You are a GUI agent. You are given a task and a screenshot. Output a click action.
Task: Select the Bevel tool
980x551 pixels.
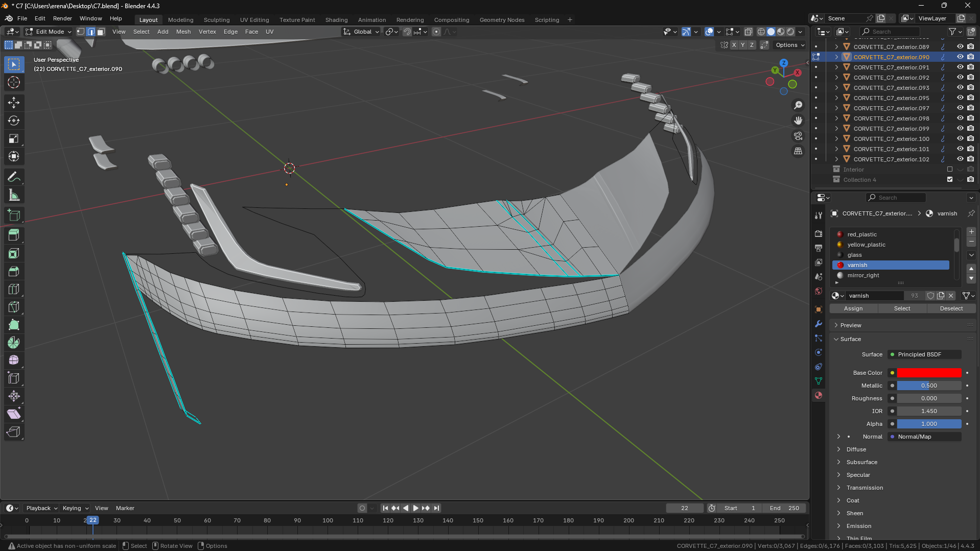pyautogui.click(x=14, y=271)
